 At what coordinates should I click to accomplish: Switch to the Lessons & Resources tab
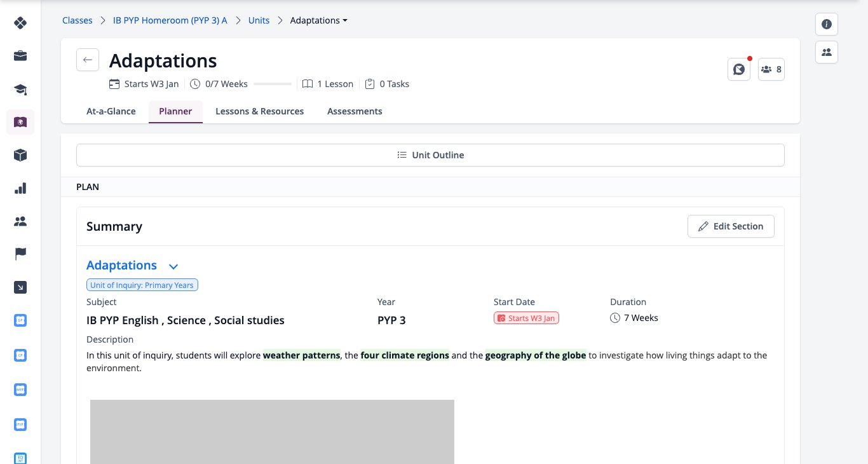pyautogui.click(x=259, y=111)
